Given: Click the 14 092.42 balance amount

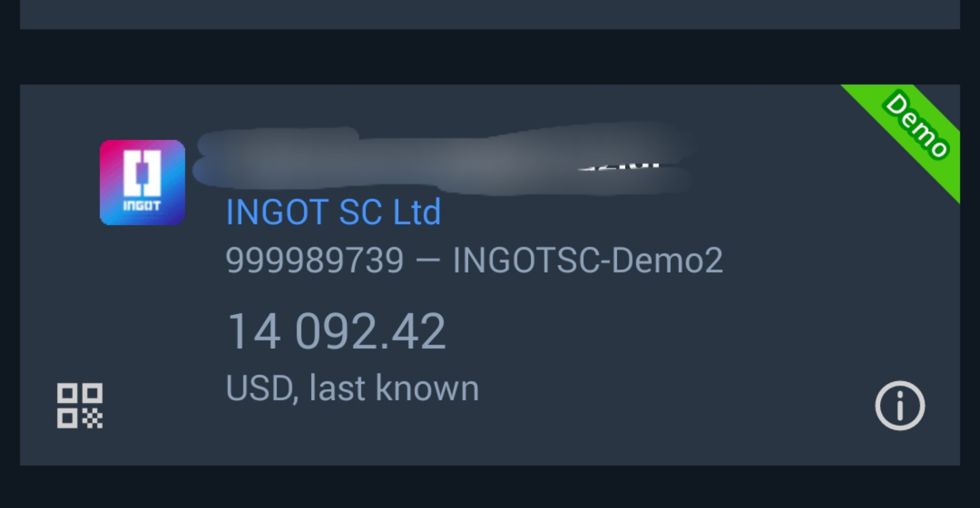Looking at the screenshot, I should click(336, 331).
